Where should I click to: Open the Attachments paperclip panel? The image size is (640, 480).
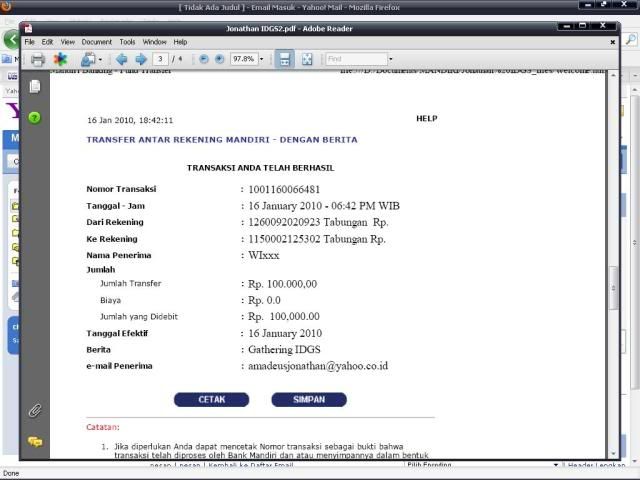(x=35, y=410)
